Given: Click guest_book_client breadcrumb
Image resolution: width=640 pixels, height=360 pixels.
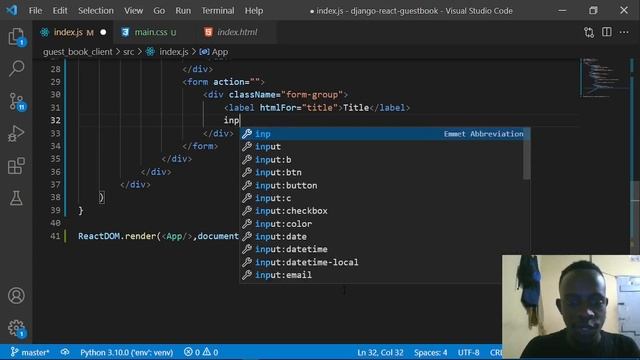Looking at the screenshot, I should [77, 52].
